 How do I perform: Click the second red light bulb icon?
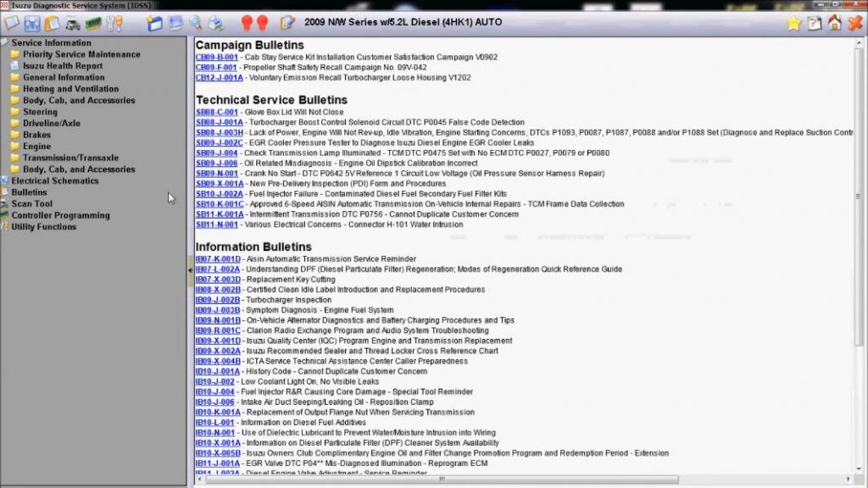click(x=263, y=23)
